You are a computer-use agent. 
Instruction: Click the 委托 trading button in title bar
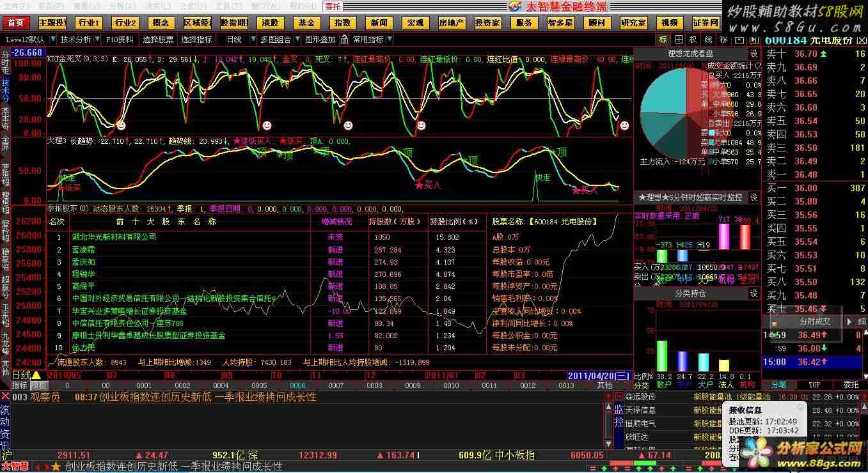(333, 6)
